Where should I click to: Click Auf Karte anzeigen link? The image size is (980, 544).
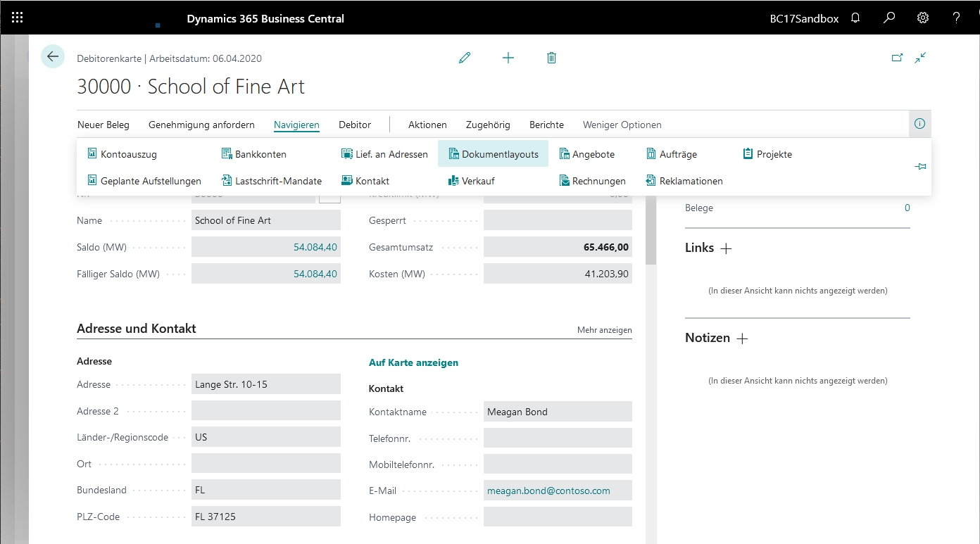413,362
